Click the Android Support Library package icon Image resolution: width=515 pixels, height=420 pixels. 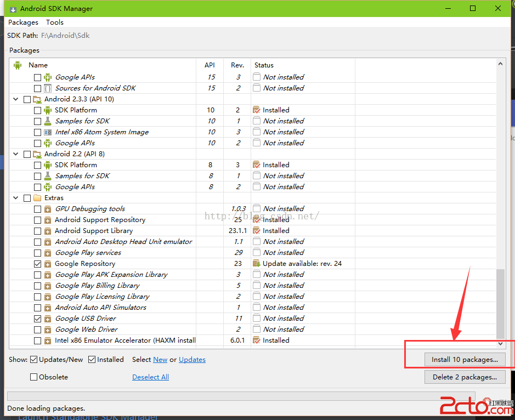(48, 231)
